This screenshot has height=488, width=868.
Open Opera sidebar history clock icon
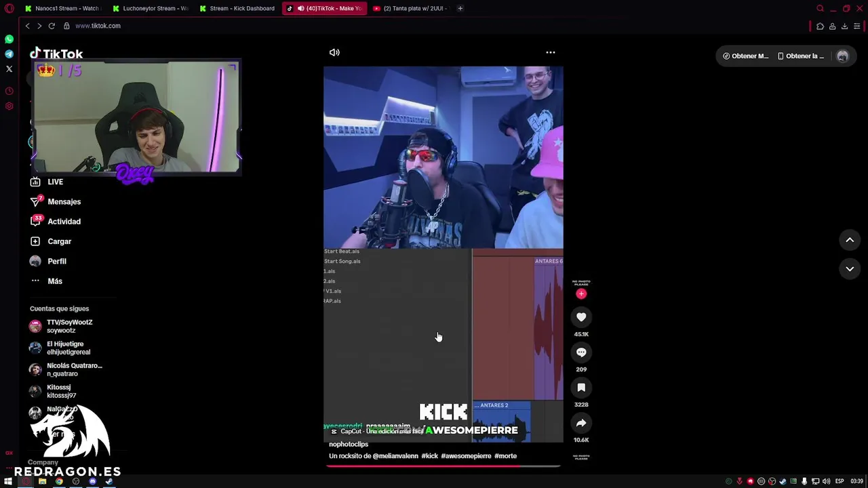(x=9, y=91)
